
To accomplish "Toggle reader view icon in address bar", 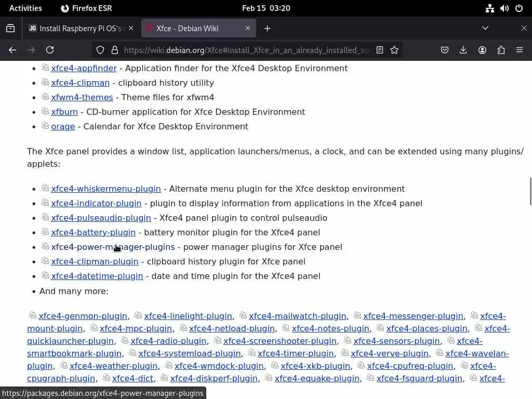I will coord(380,50).
